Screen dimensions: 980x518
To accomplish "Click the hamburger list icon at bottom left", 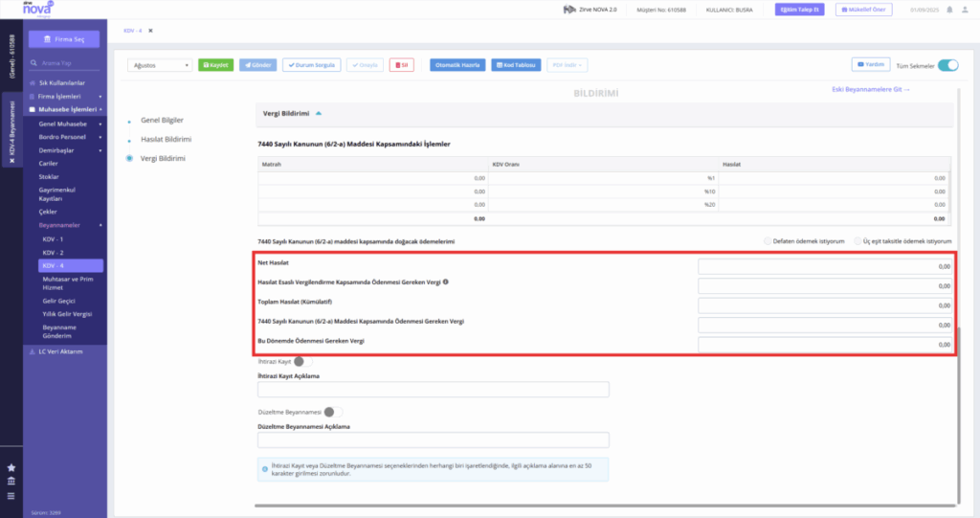I will (x=11, y=496).
